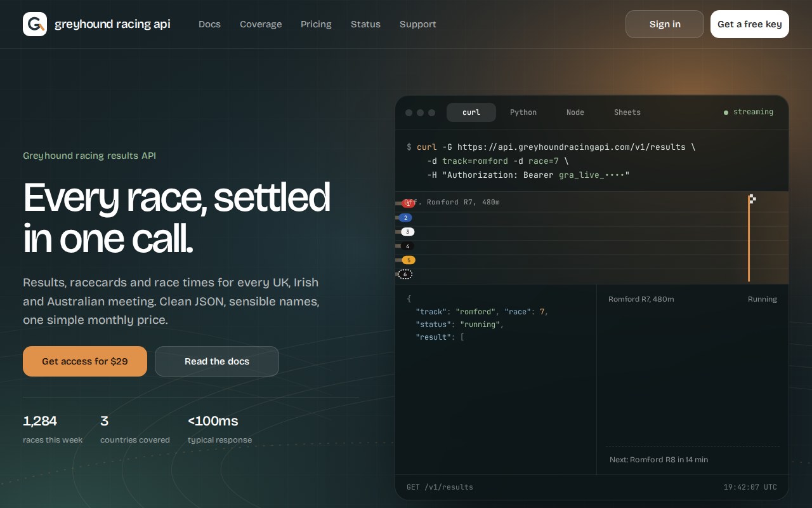Click the orange trap 5 marker
This screenshot has height=508, width=812.
tap(409, 260)
